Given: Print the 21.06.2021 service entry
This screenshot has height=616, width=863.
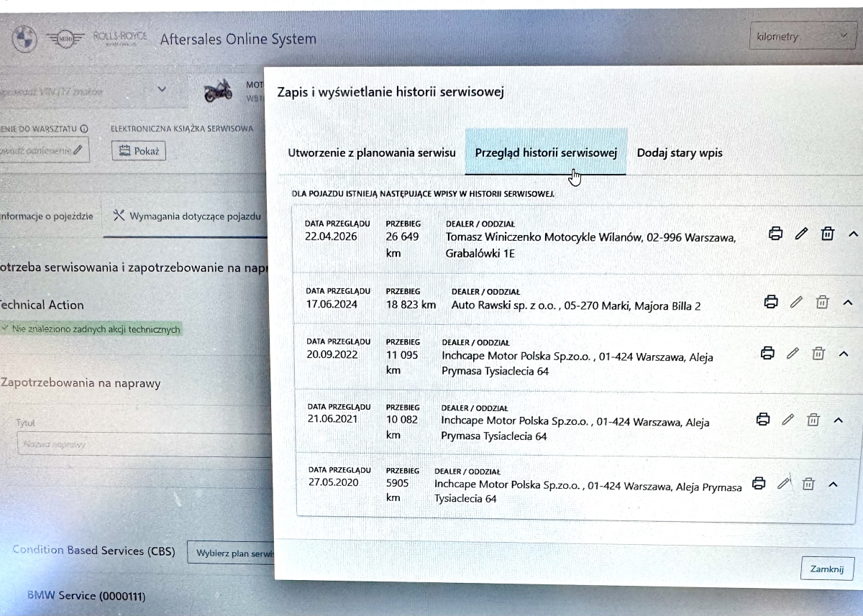Looking at the screenshot, I should coord(763,419).
